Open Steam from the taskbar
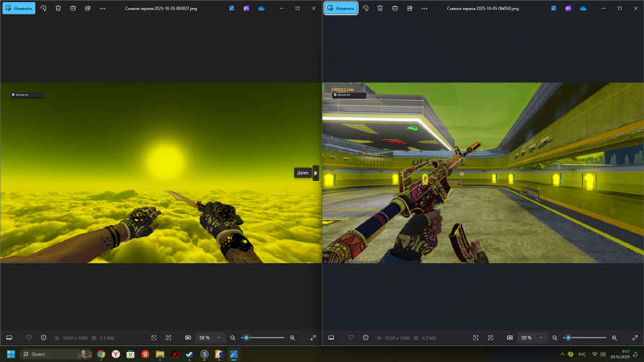Image resolution: width=644 pixels, height=362 pixels. pyautogui.click(x=189, y=354)
